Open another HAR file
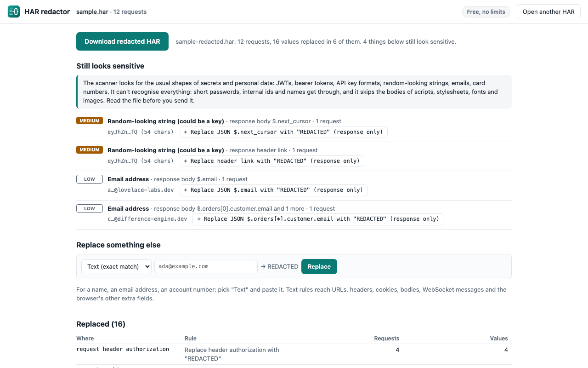Image resolution: width=588 pixels, height=368 pixels. point(548,12)
